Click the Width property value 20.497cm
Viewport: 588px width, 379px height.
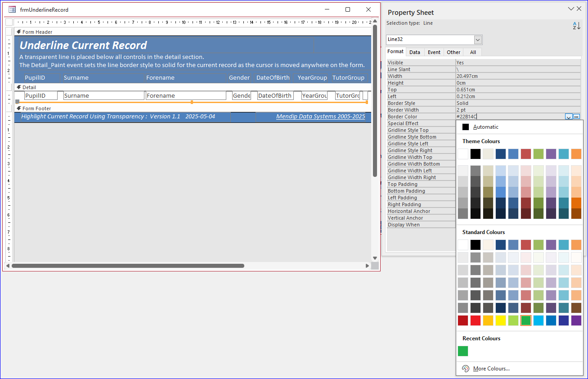pyautogui.click(x=518, y=76)
